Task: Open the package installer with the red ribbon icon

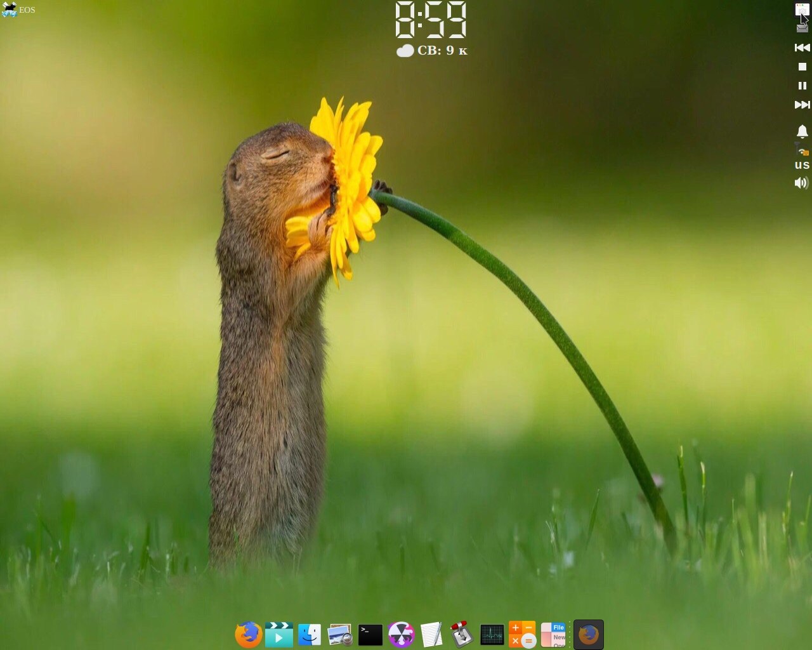Action: pyautogui.click(x=461, y=634)
